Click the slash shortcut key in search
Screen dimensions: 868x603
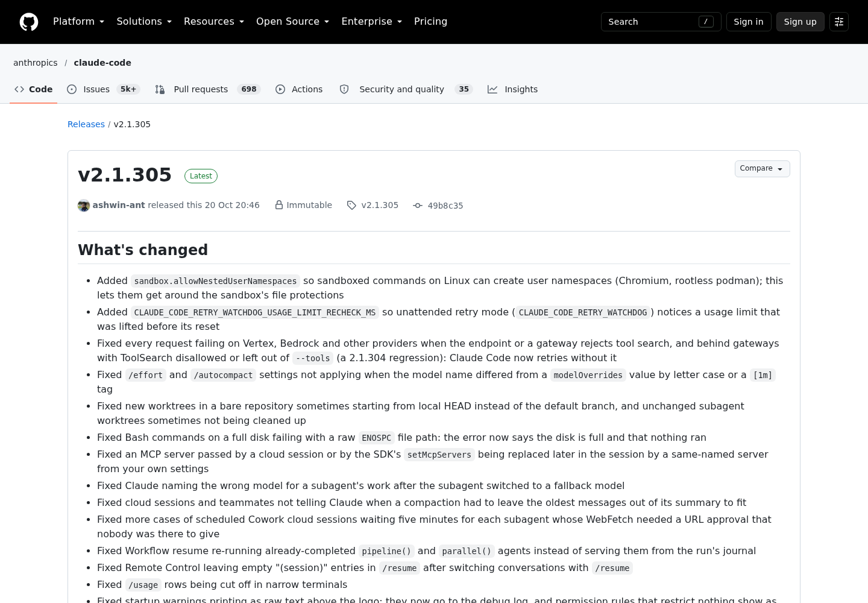pyautogui.click(x=706, y=22)
